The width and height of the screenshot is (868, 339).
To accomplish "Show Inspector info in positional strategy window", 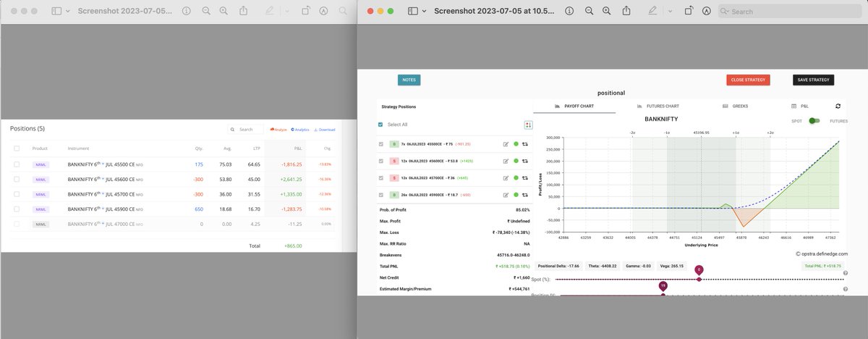I will (569, 12).
